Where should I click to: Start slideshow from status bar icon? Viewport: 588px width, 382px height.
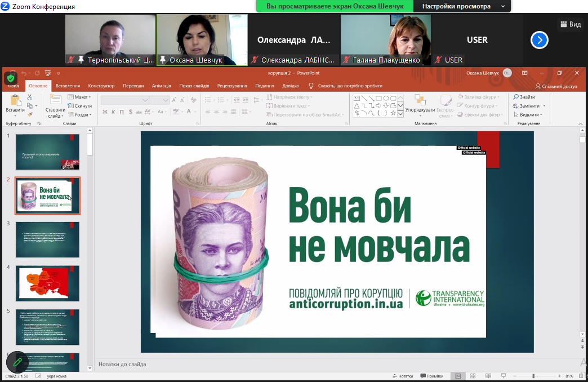(x=504, y=376)
